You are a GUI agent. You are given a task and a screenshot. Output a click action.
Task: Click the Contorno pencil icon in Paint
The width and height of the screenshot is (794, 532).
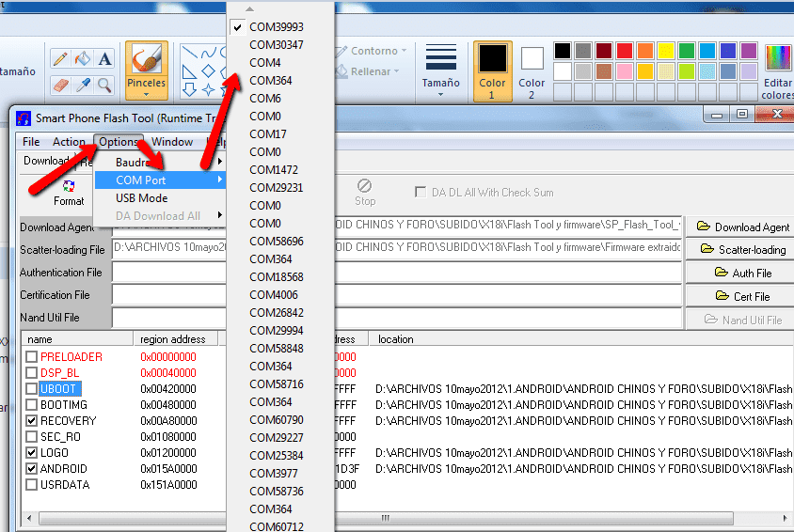(341, 51)
